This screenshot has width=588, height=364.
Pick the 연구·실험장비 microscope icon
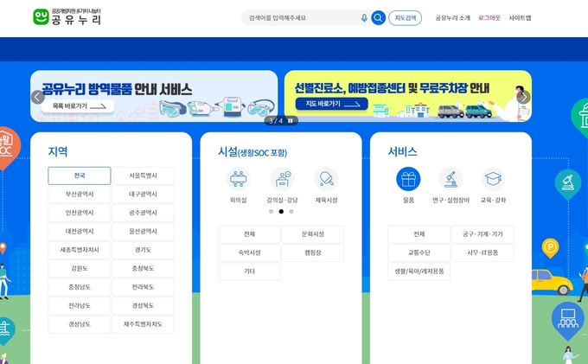451,179
